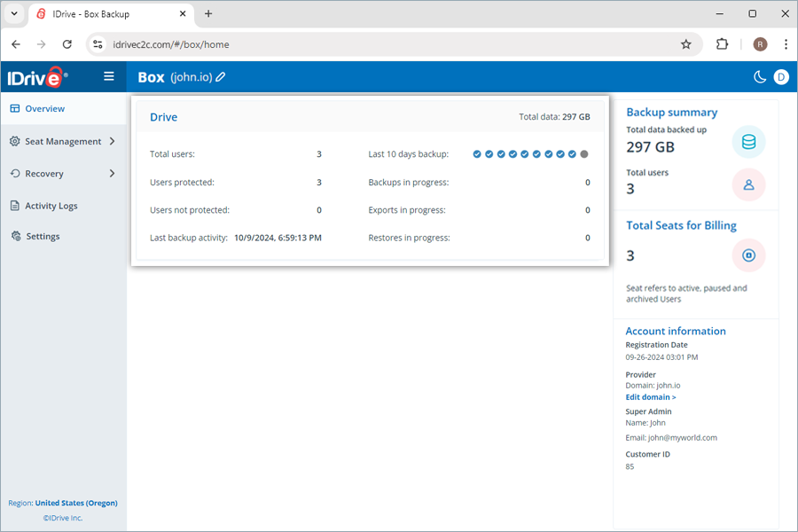This screenshot has height=532, width=798.
Task: Open Settings in the sidebar
Action: tap(43, 236)
